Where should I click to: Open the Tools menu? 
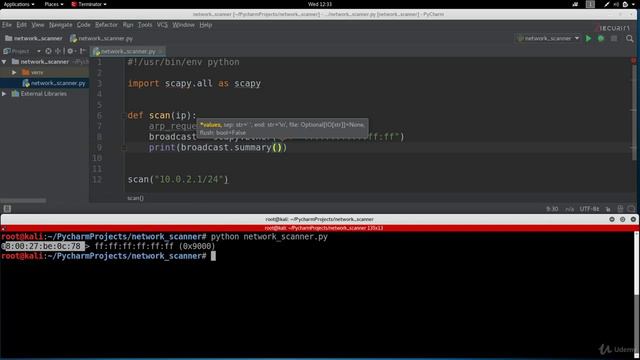(144, 25)
